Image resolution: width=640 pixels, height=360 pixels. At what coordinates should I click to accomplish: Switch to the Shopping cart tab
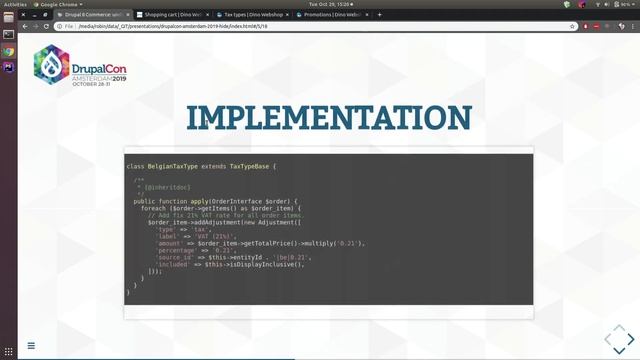tap(173, 15)
